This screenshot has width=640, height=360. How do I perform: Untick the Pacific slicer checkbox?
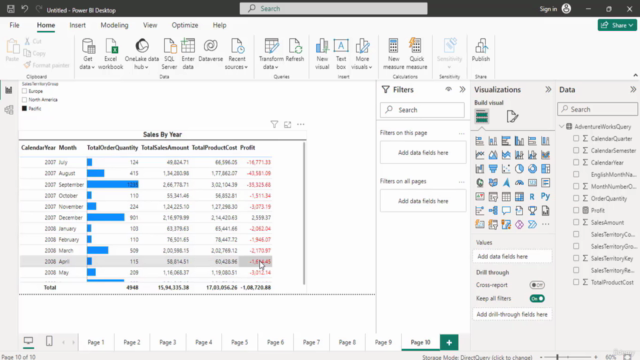pyautogui.click(x=24, y=109)
